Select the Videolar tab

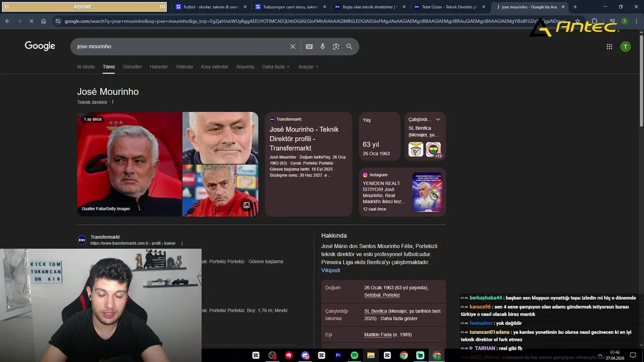(x=185, y=67)
